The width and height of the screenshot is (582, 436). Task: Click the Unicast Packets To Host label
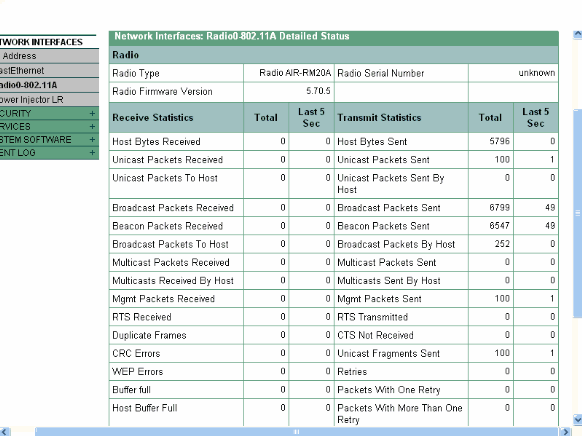165,178
